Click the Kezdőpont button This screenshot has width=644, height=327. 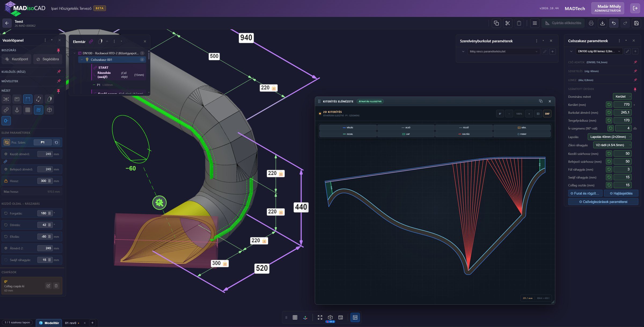click(x=16, y=59)
